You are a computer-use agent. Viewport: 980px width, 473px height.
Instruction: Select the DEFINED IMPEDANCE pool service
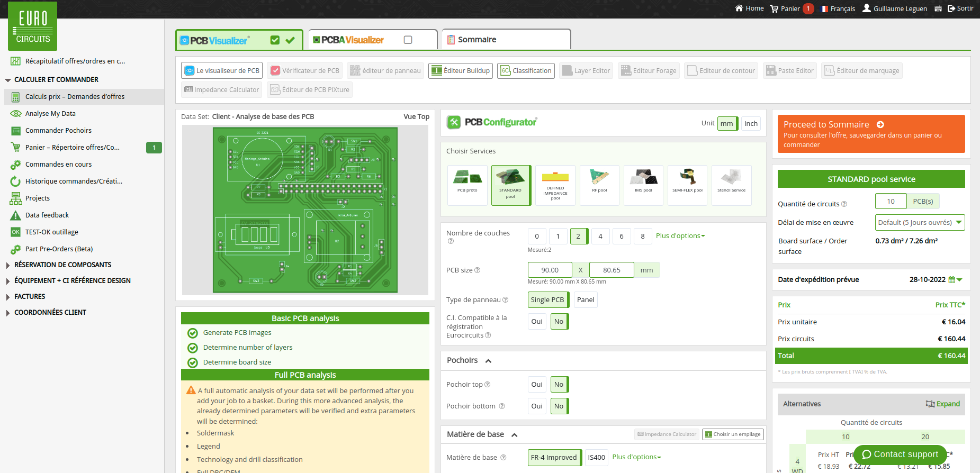[x=555, y=185]
